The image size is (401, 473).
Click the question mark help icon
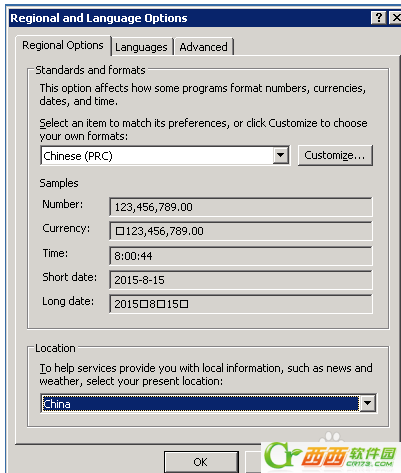379,18
